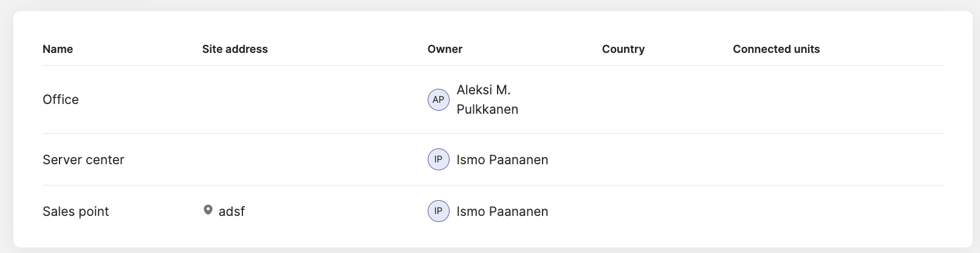
Task: Open the Sales point site row
Action: pyautogui.click(x=493, y=211)
